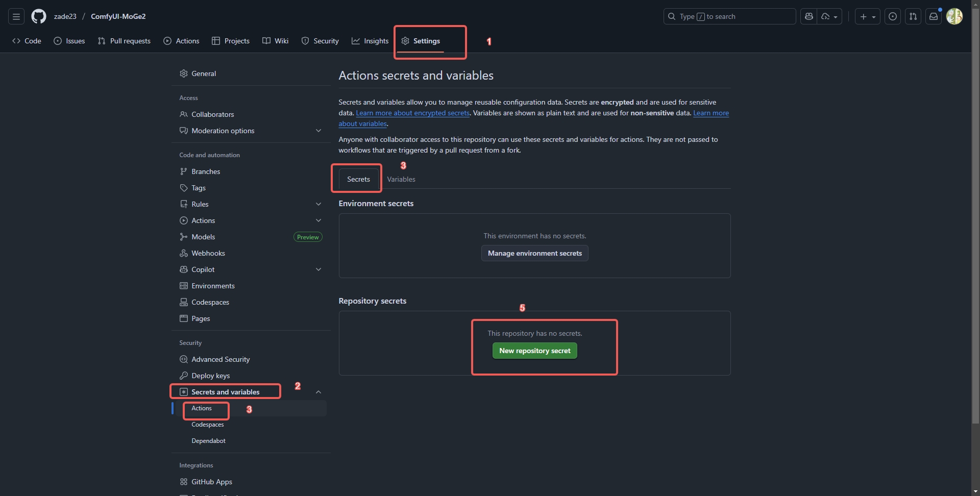Focus the Type to search field

pyautogui.click(x=729, y=16)
